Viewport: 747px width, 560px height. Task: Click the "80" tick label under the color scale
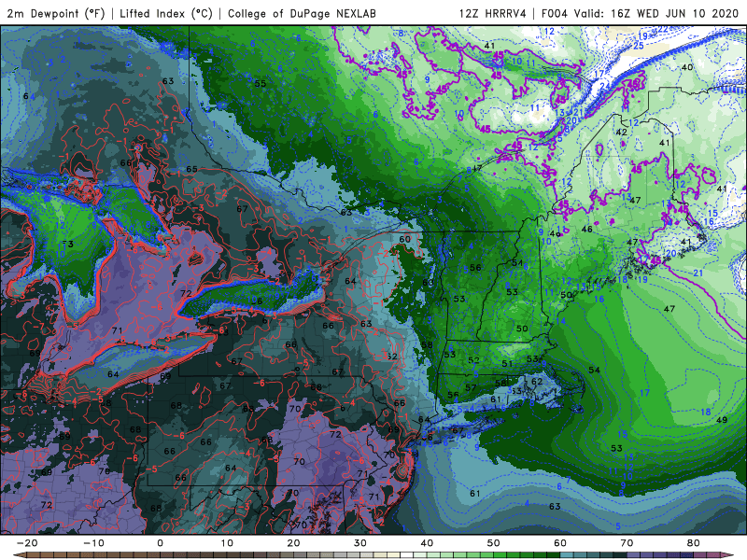coord(694,543)
